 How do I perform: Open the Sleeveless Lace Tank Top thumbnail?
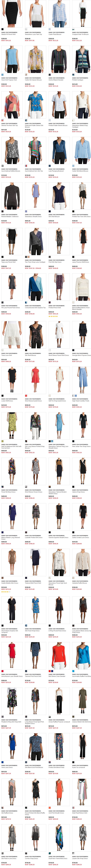[35, 14]
